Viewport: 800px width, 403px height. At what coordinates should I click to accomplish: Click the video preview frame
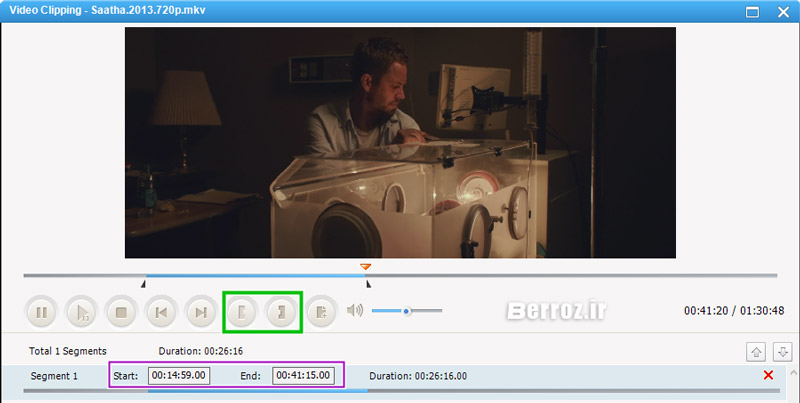[x=400, y=142]
